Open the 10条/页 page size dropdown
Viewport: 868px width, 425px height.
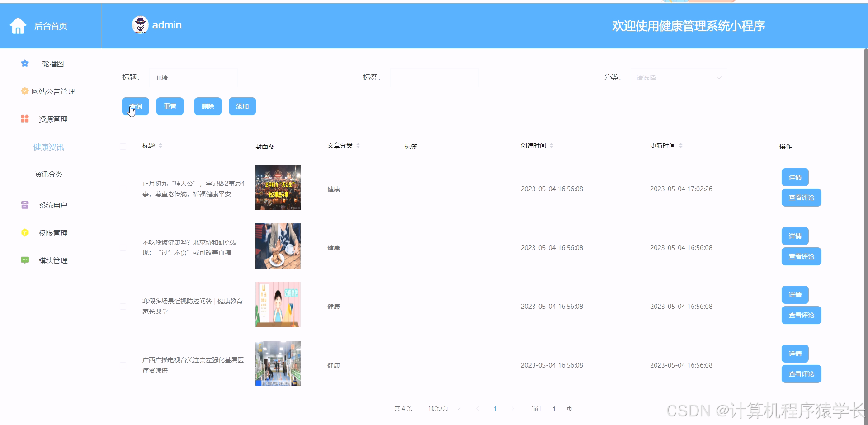[x=444, y=409]
